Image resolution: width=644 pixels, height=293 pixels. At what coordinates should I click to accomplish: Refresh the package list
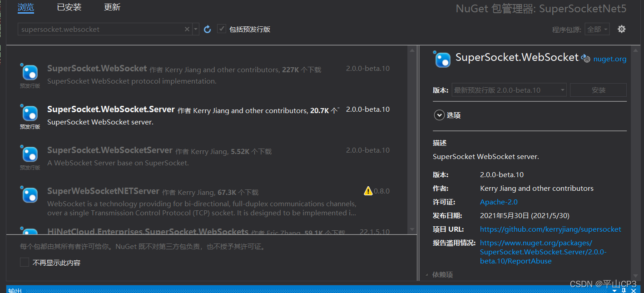(208, 29)
